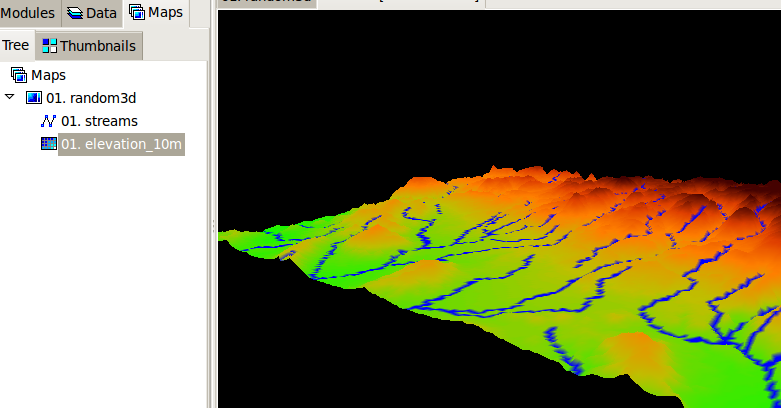Select the Maps root tree entry
Viewport: 781px width, 408px height.
click(49, 75)
